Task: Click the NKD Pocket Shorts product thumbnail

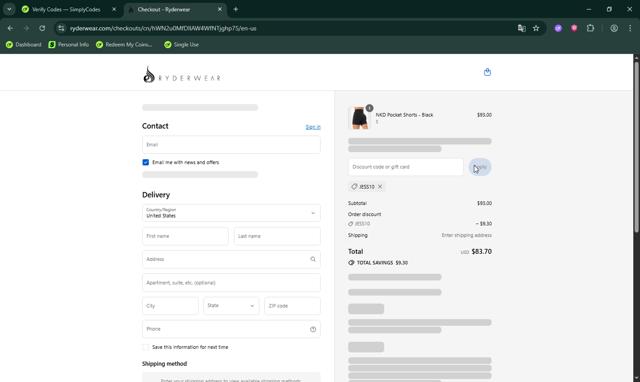Action: click(359, 118)
